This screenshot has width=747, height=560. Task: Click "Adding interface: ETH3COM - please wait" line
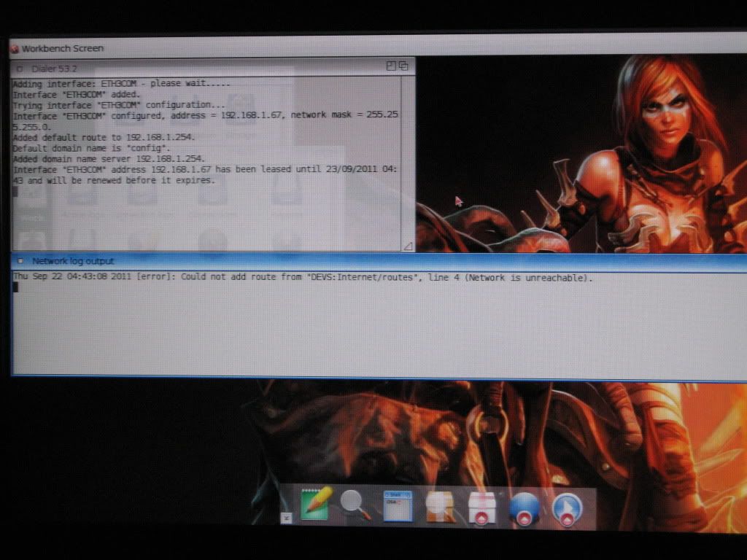click(x=122, y=83)
